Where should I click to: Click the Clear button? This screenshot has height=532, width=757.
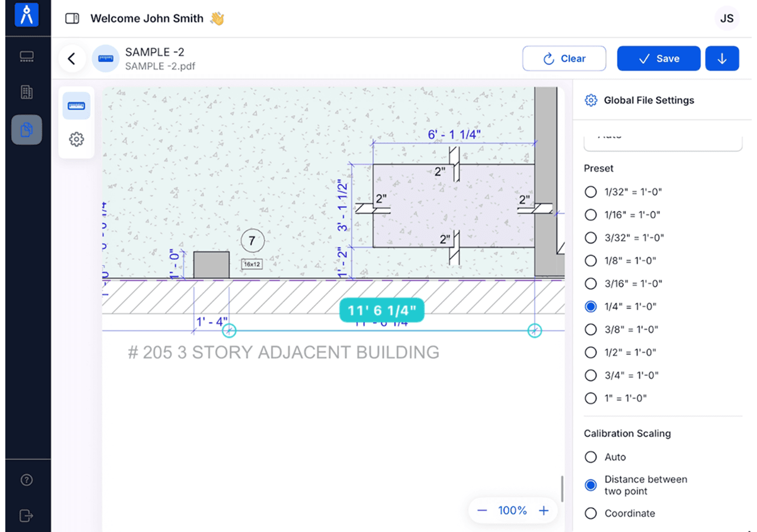tap(564, 59)
